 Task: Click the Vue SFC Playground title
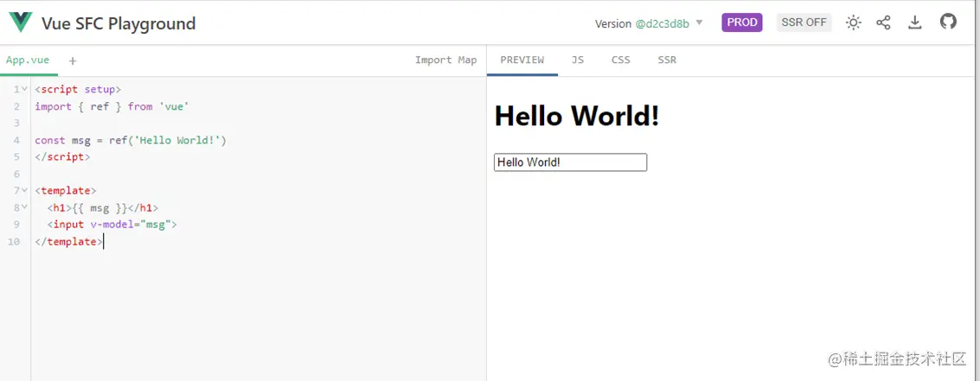coord(118,23)
